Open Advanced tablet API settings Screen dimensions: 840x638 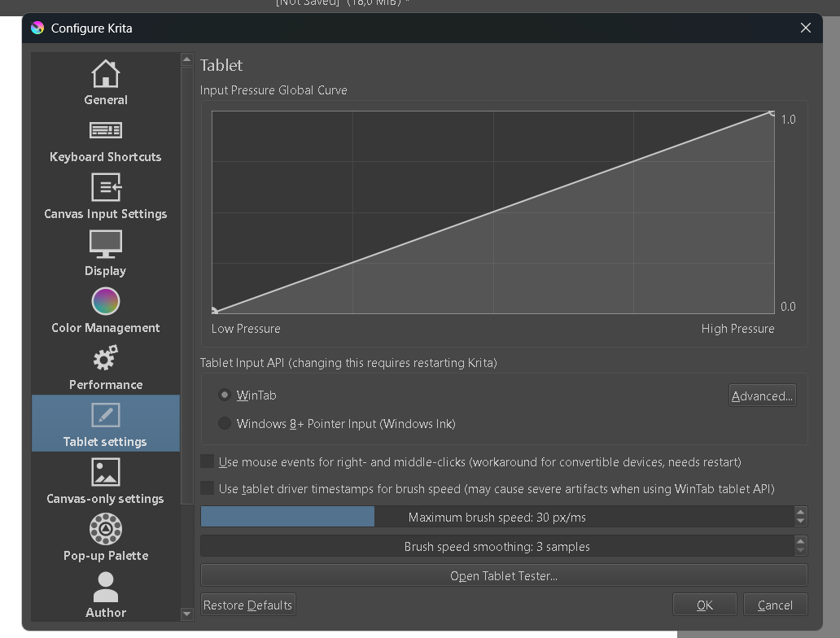763,395
